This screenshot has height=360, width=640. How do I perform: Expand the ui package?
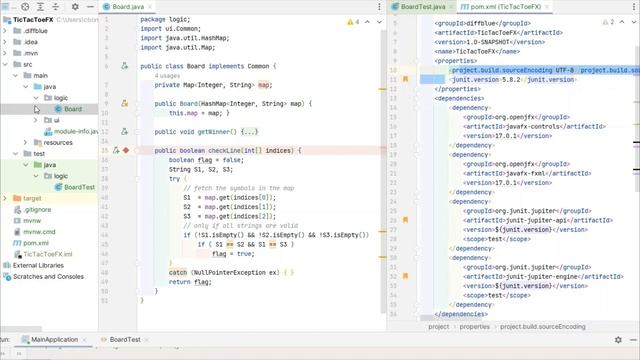pos(36,120)
